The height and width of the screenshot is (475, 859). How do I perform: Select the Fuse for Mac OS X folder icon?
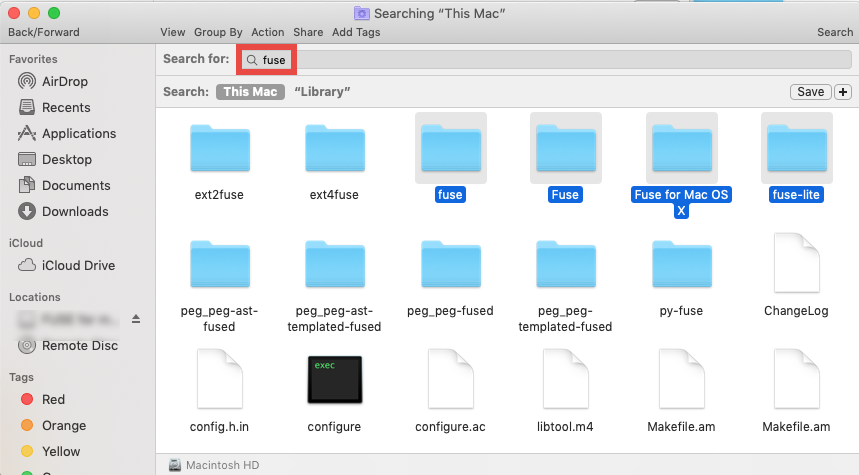tap(682, 148)
